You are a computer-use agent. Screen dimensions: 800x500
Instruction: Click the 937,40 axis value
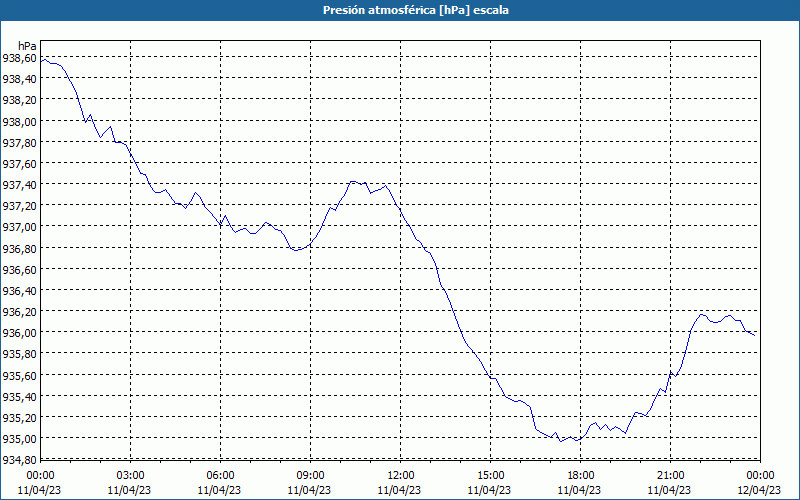[x=19, y=185]
